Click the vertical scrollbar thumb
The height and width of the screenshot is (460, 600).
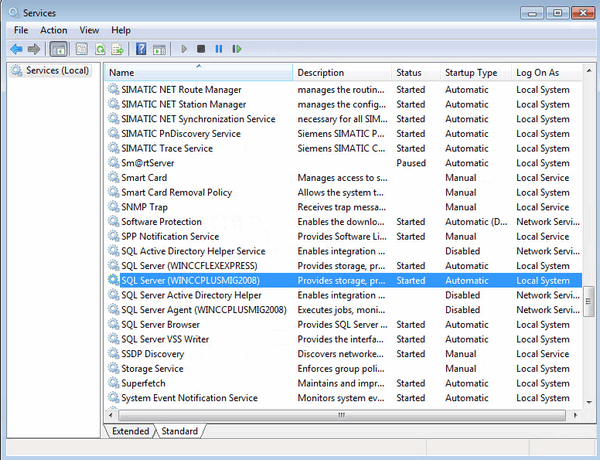pyautogui.click(x=589, y=302)
